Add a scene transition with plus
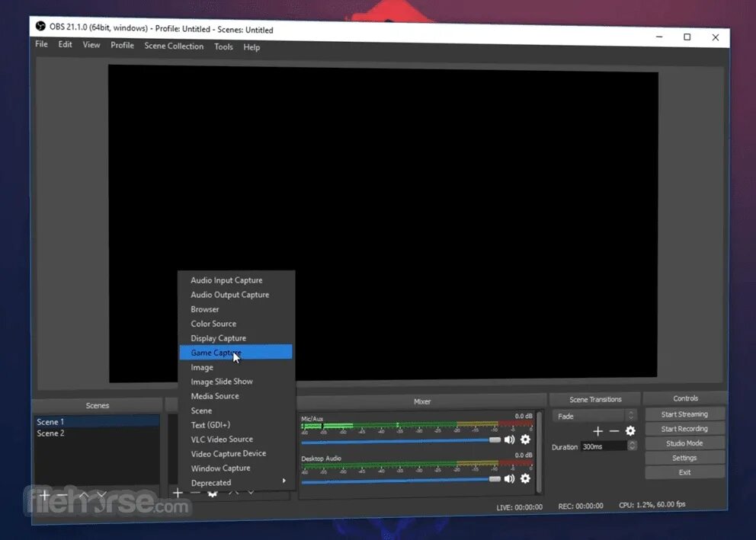 point(597,431)
